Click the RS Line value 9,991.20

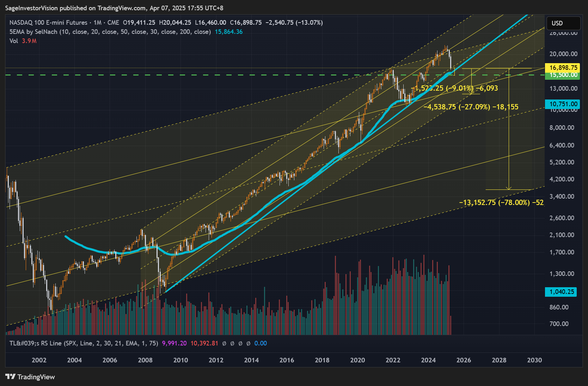[x=174, y=343]
